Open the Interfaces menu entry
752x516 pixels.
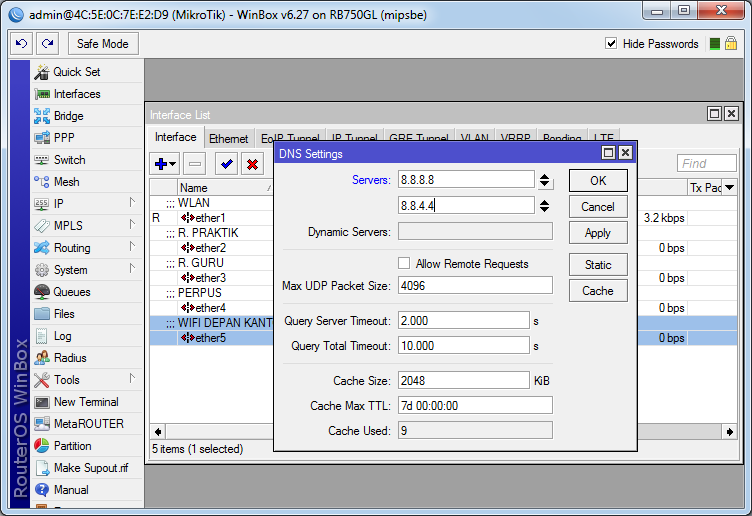click(x=87, y=94)
